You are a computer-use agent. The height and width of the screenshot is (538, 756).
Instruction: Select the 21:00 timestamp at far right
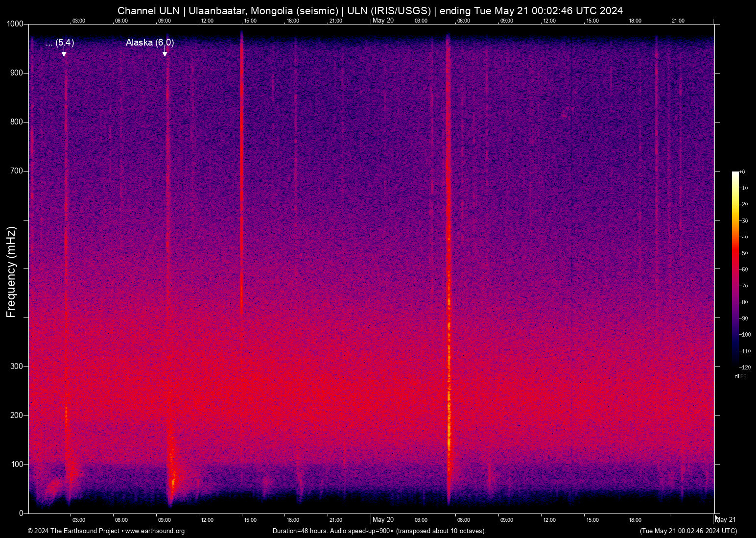tap(678, 21)
